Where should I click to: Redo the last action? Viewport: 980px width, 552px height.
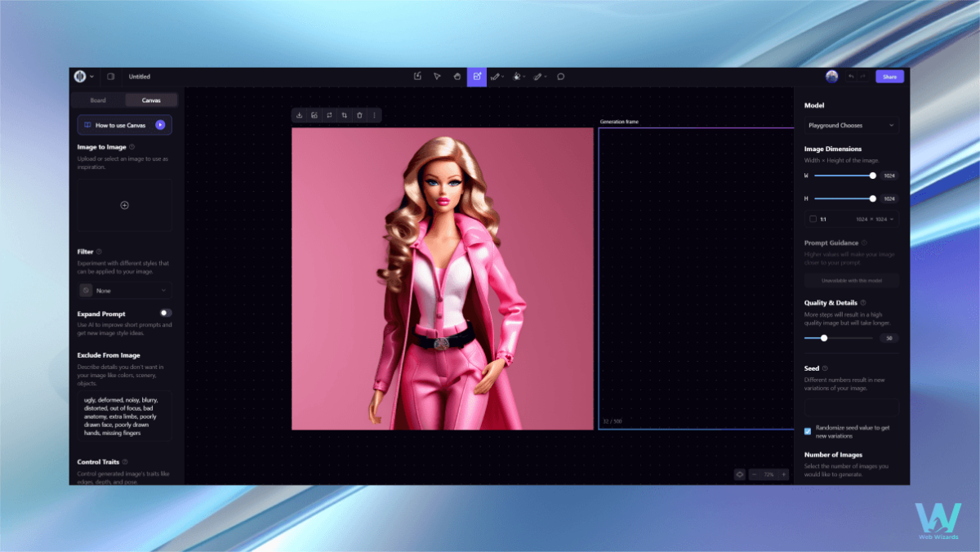point(862,77)
